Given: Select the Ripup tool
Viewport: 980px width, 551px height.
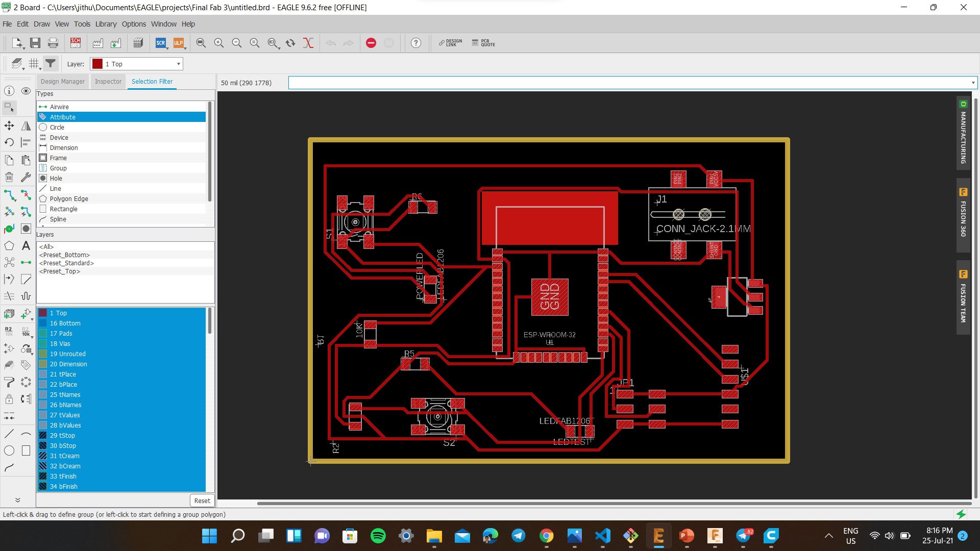Looking at the screenshot, I should [26, 195].
